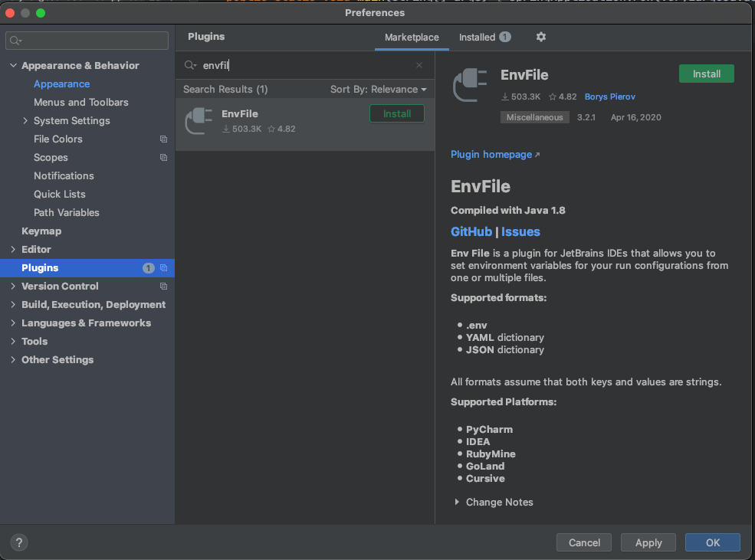Switch to the Installed plugins tab

(x=484, y=38)
